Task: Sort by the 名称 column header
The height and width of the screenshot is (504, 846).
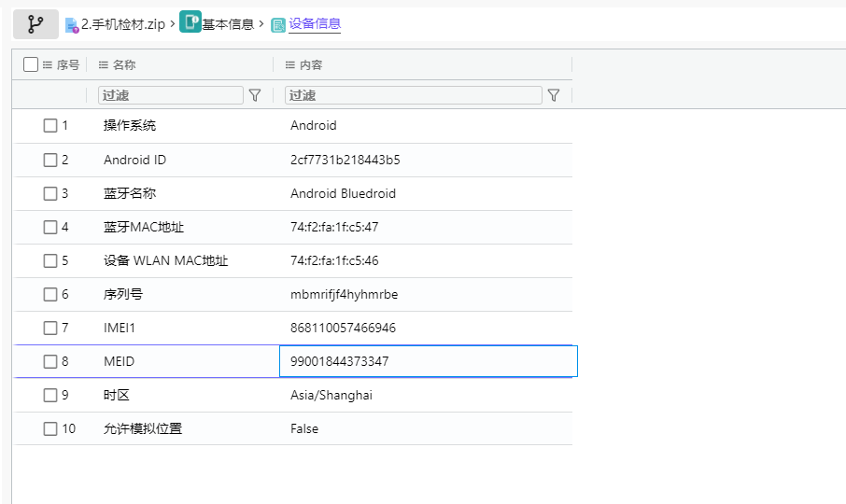Action: pos(124,64)
